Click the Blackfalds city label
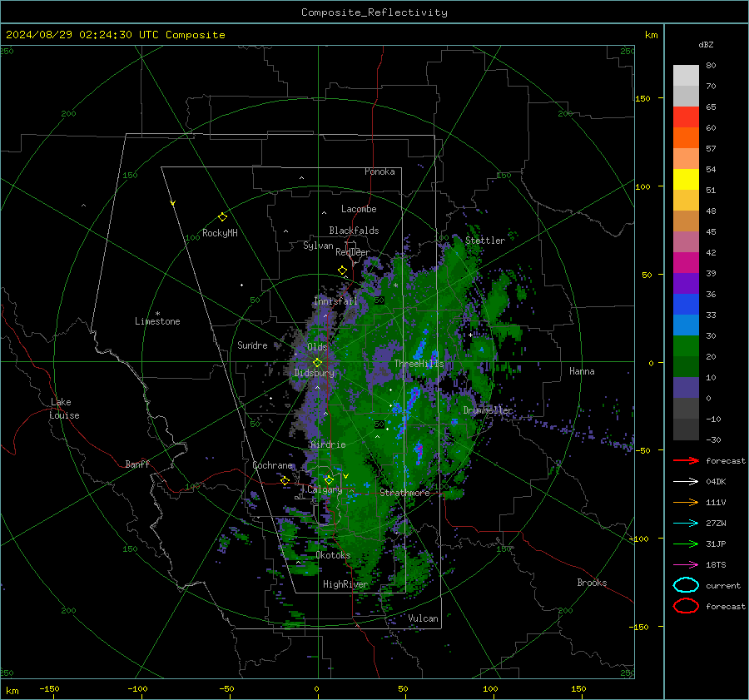This screenshot has height=700, width=749. tap(354, 231)
